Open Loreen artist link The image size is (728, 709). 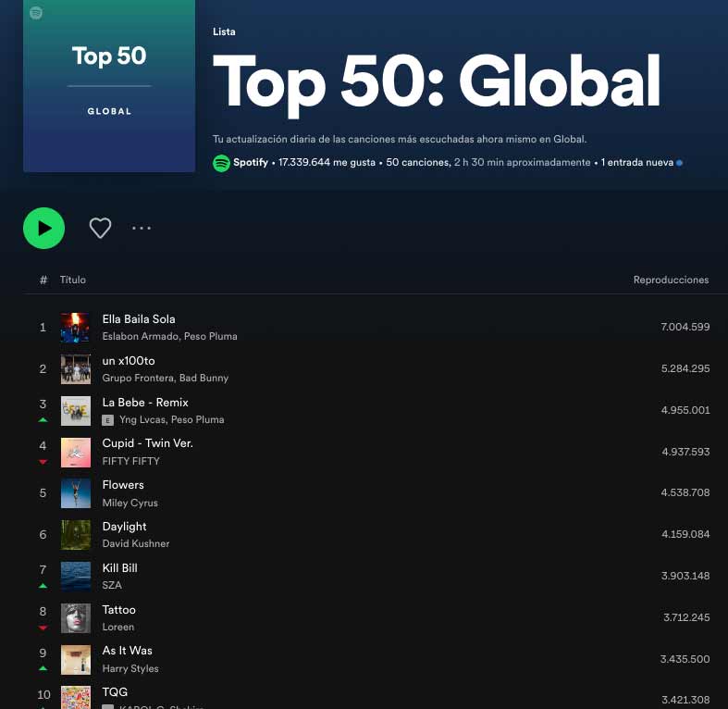click(x=117, y=627)
